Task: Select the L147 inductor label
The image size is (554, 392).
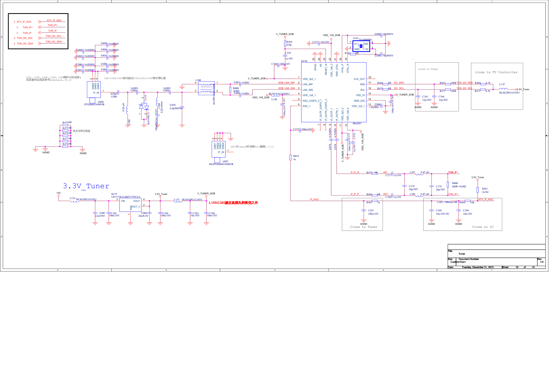Action: point(502,84)
